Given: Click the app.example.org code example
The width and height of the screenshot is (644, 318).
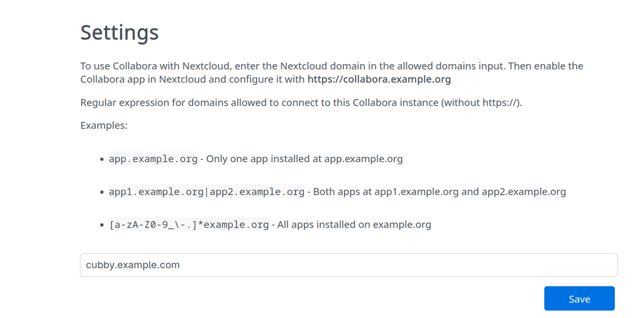Looking at the screenshot, I should 153,159.
